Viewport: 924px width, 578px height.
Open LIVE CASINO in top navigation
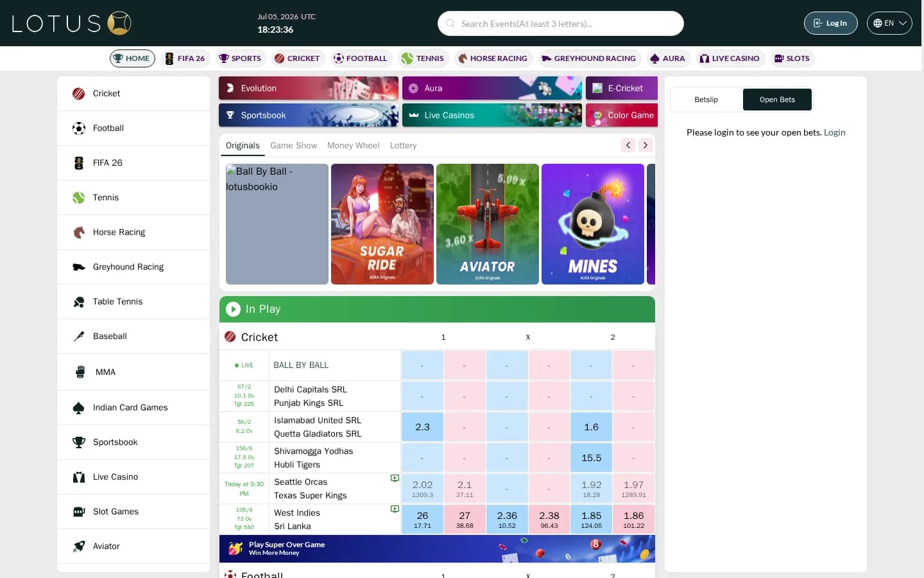[x=730, y=58]
